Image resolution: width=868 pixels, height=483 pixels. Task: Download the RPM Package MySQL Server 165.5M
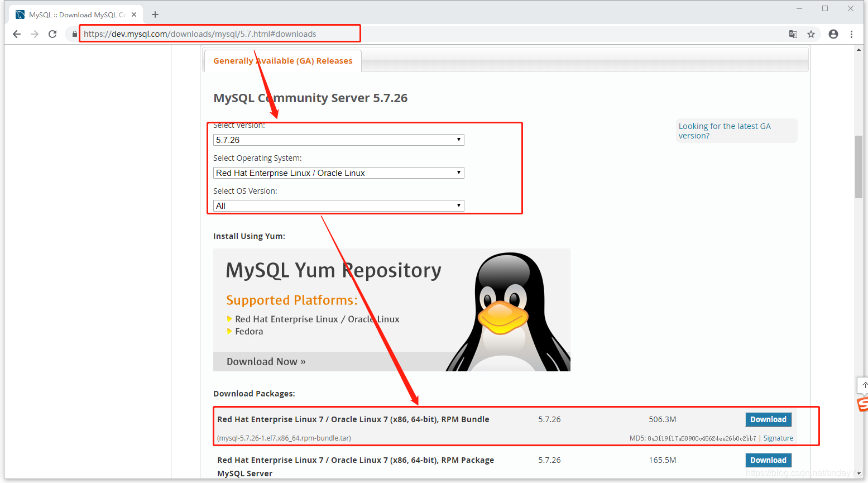pyautogui.click(x=768, y=460)
